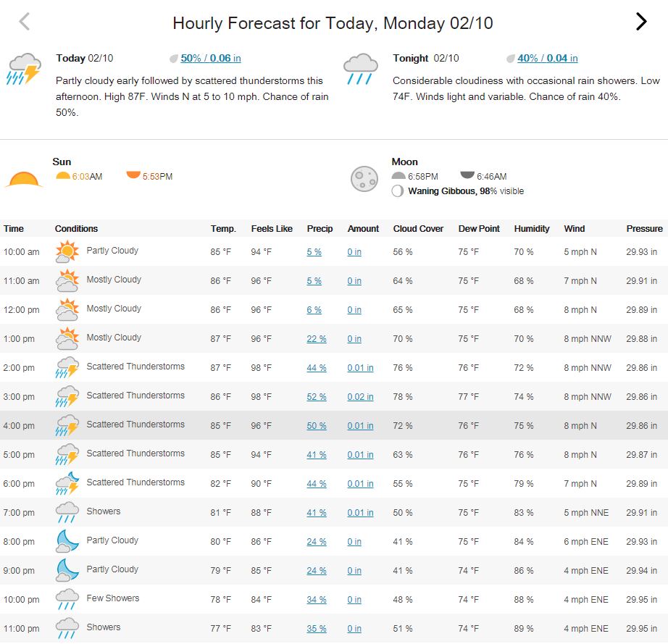This screenshot has width=668, height=644.
Task: Open the Tonight 40% / 0.04 in link
Action: pos(548,59)
